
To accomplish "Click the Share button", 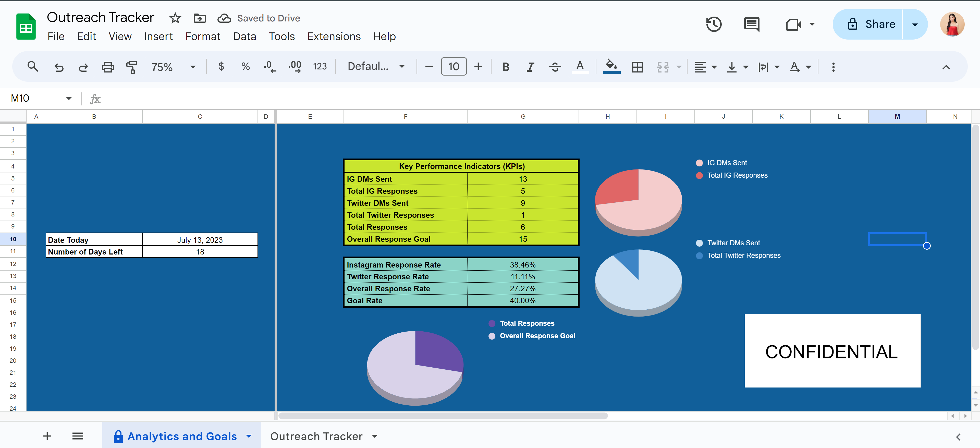I will tap(871, 24).
